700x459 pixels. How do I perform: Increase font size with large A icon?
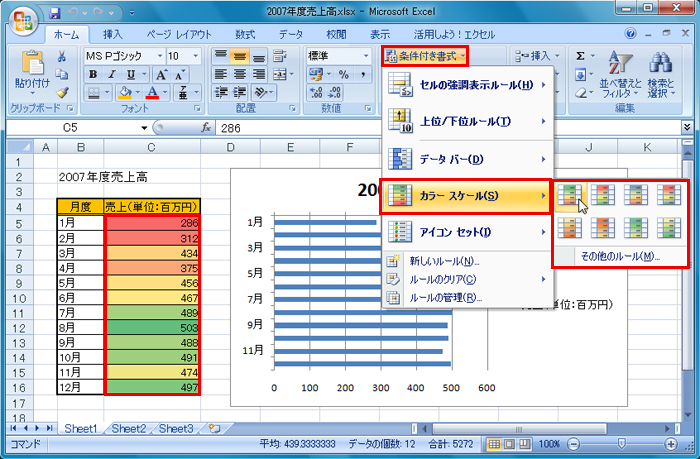pyautogui.click(x=161, y=75)
